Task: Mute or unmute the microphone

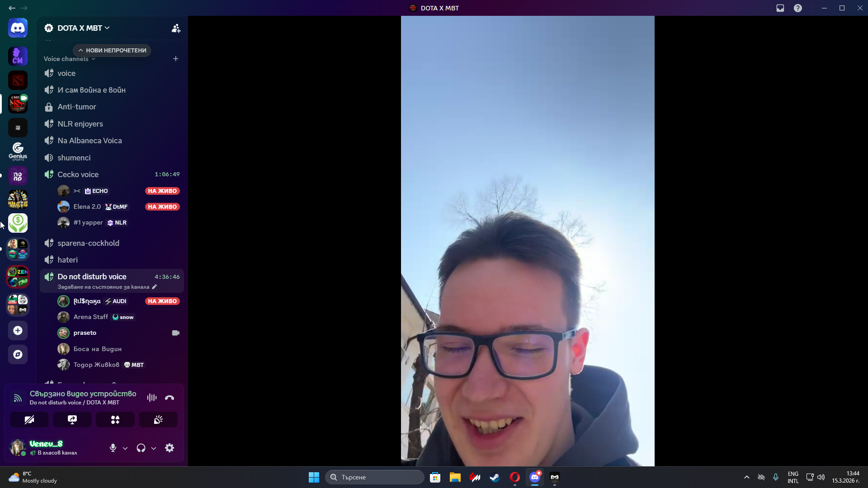Action: (x=113, y=448)
